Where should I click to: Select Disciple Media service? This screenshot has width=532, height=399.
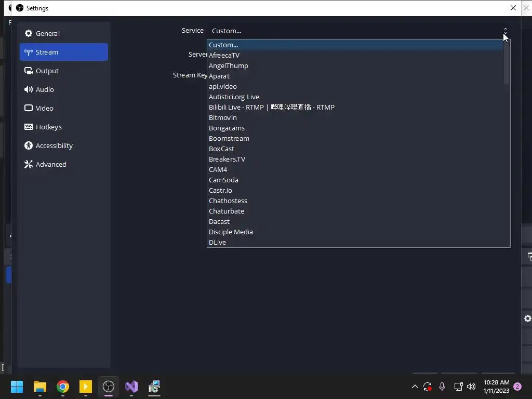tap(355, 232)
